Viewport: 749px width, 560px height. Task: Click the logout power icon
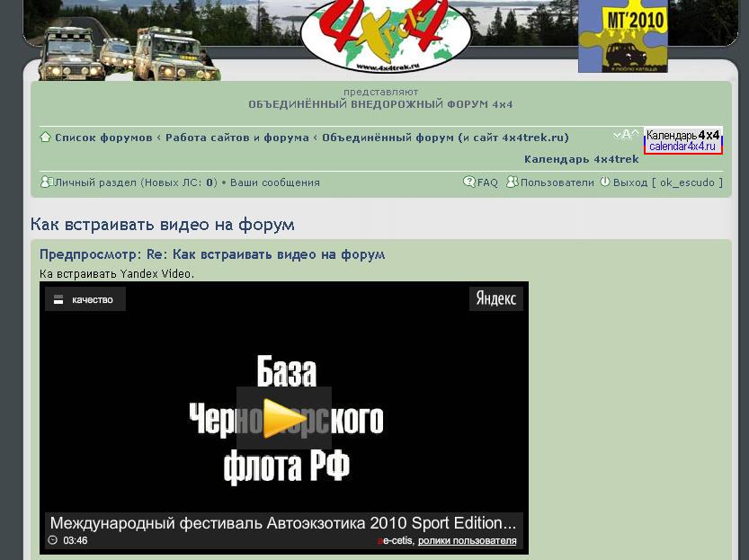pos(605,182)
